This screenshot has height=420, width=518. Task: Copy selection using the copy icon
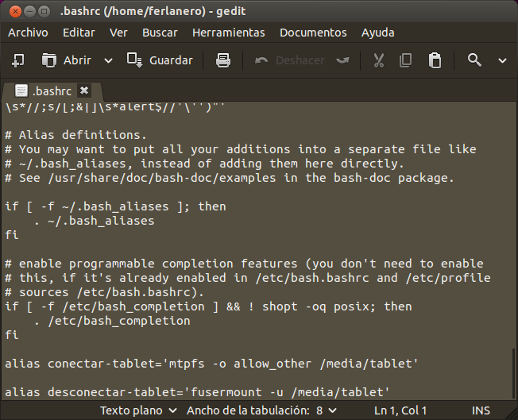click(x=406, y=60)
